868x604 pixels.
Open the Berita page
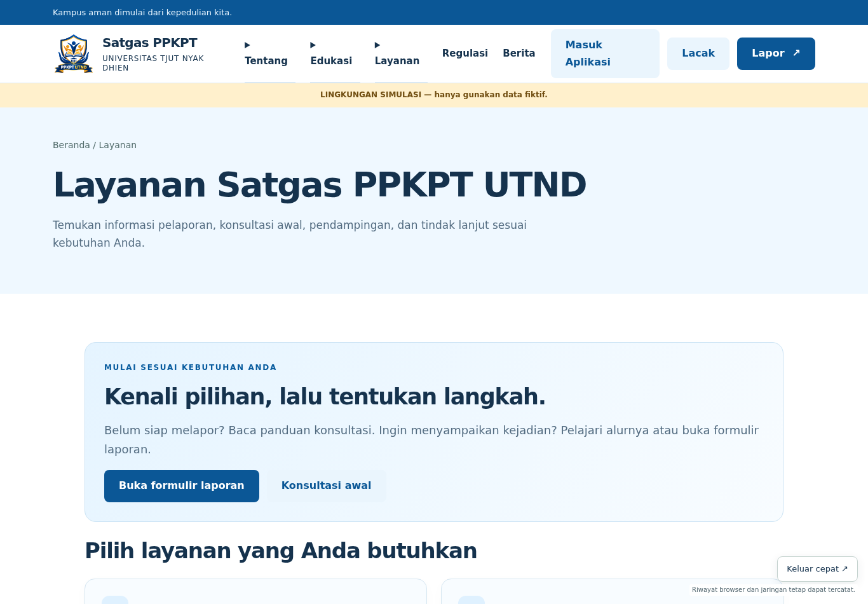(x=519, y=53)
